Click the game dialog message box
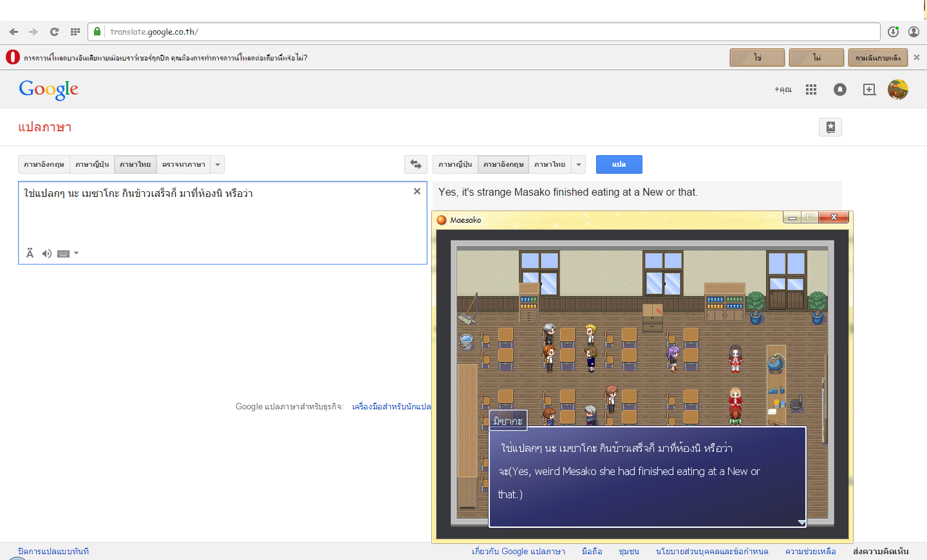 (648, 477)
